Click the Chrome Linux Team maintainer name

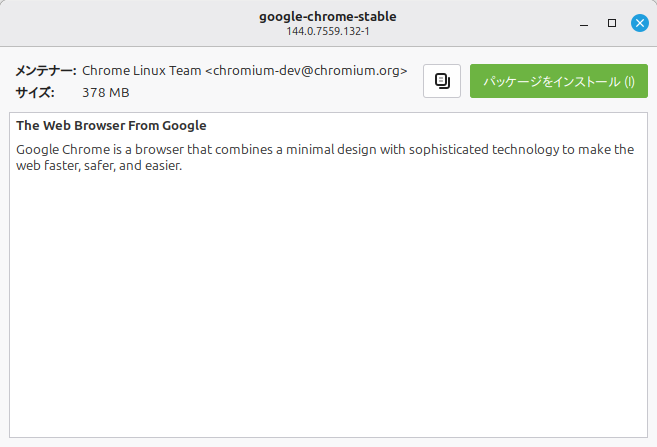[141, 71]
